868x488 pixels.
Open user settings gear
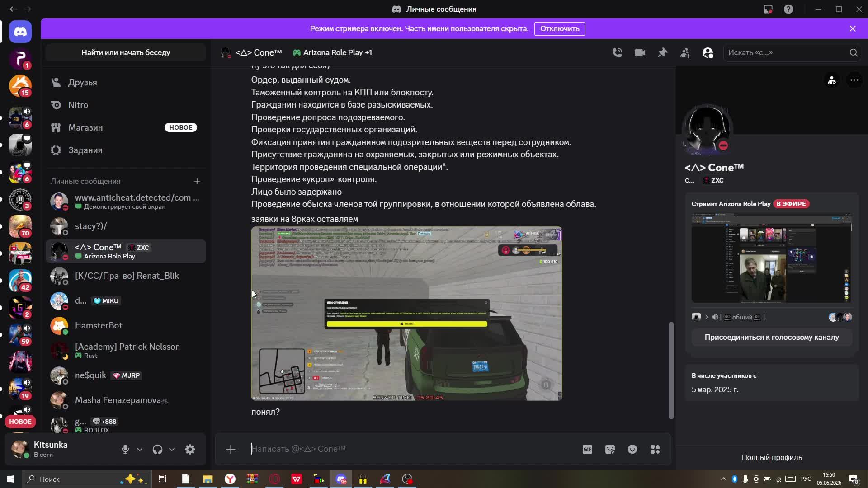pos(190,449)
